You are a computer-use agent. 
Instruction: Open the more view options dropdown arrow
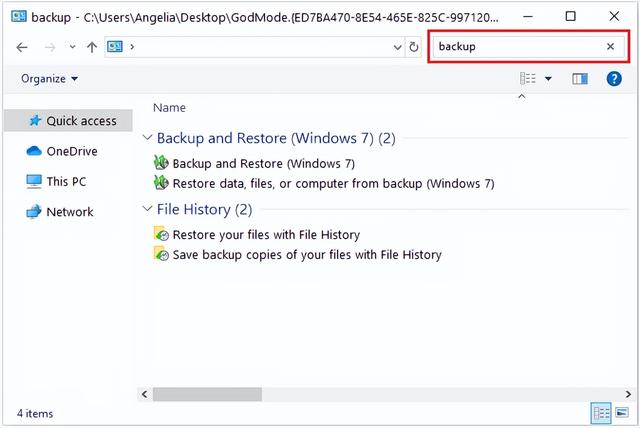click(548, 79)
